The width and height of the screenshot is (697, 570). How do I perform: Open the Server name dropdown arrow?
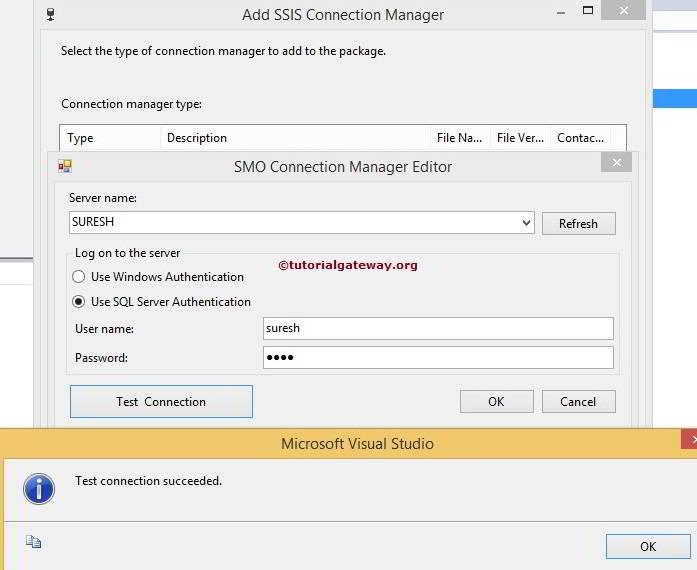pos(526,222)
